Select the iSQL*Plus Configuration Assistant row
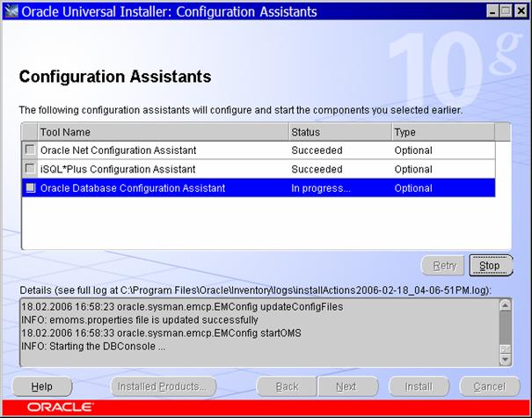This screenshot has height=418, width=532. pyautogui.click(x=163, y=169)
